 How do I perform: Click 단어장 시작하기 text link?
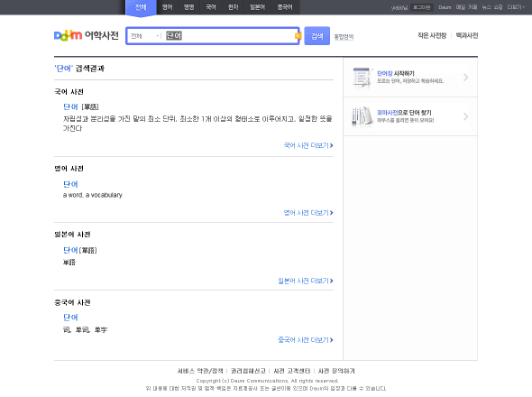click(396, 73)
